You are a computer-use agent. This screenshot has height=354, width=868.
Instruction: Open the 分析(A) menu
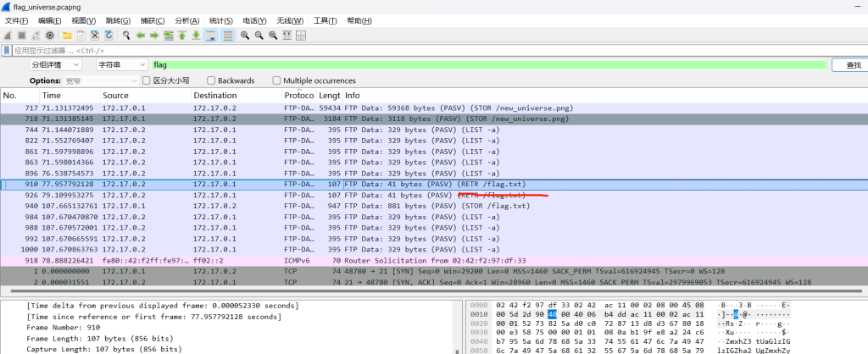coord(186,20)
